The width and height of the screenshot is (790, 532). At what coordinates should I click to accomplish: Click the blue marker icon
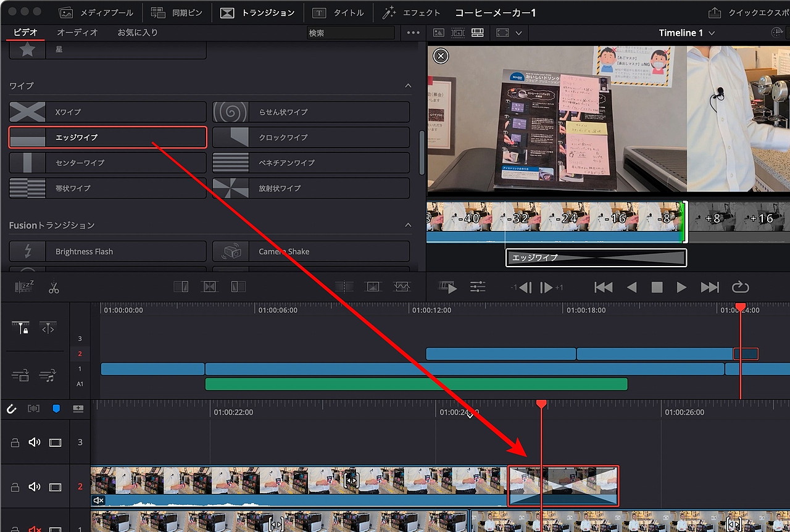point(56,409)
